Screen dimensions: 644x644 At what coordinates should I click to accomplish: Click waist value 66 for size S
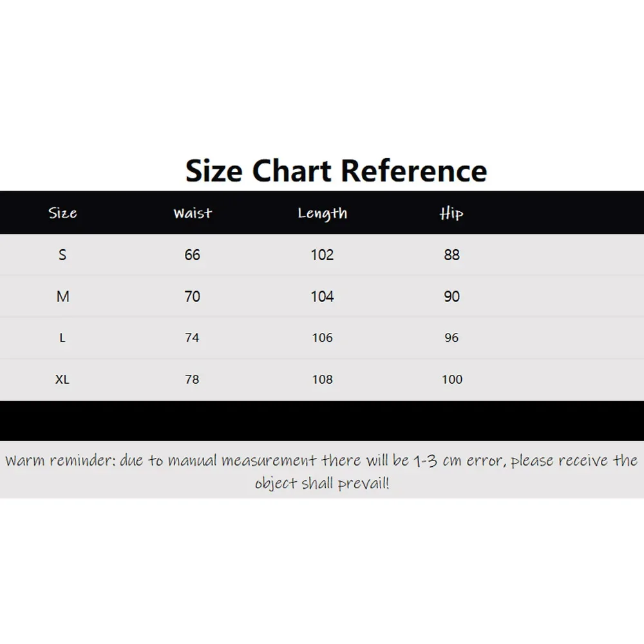pos(193,255)
